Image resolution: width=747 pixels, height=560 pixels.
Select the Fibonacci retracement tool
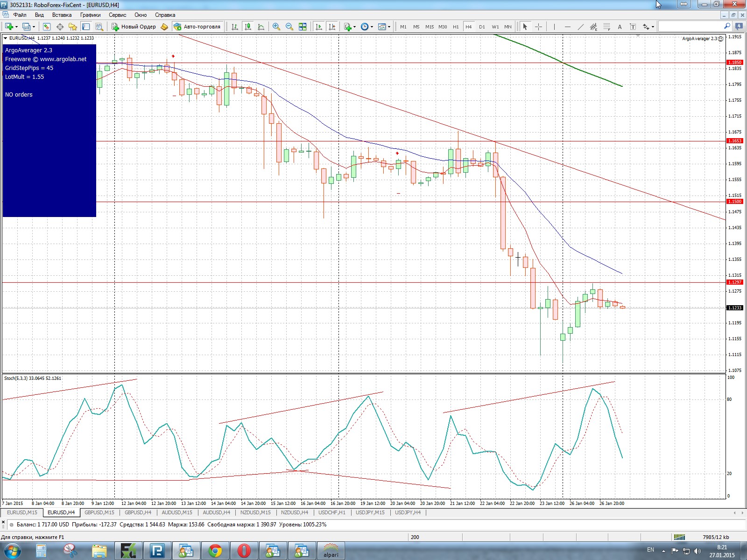(606, 27)
